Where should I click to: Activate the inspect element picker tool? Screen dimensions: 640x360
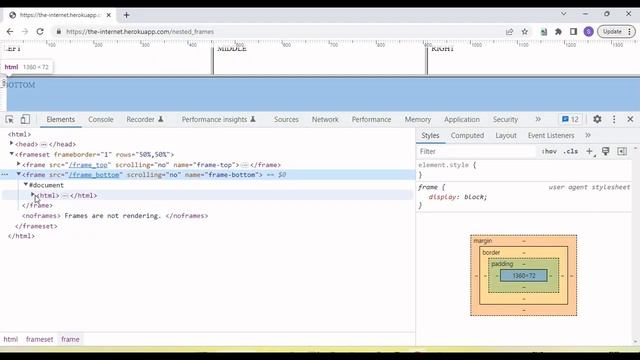[x=9, y=119]
